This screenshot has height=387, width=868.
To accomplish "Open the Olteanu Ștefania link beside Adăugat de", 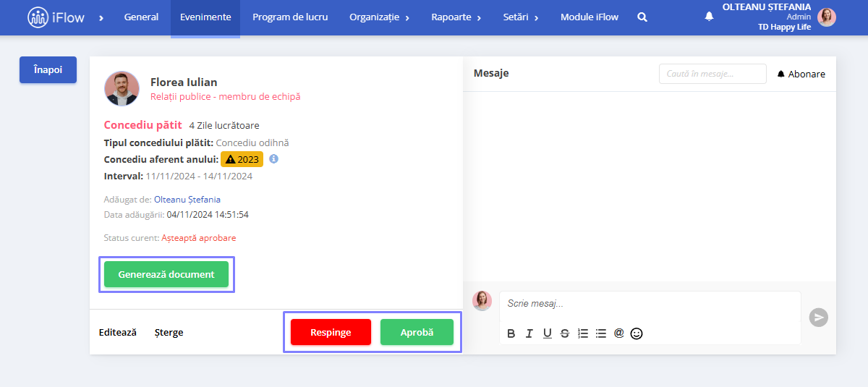I will (x=187, y=199).
